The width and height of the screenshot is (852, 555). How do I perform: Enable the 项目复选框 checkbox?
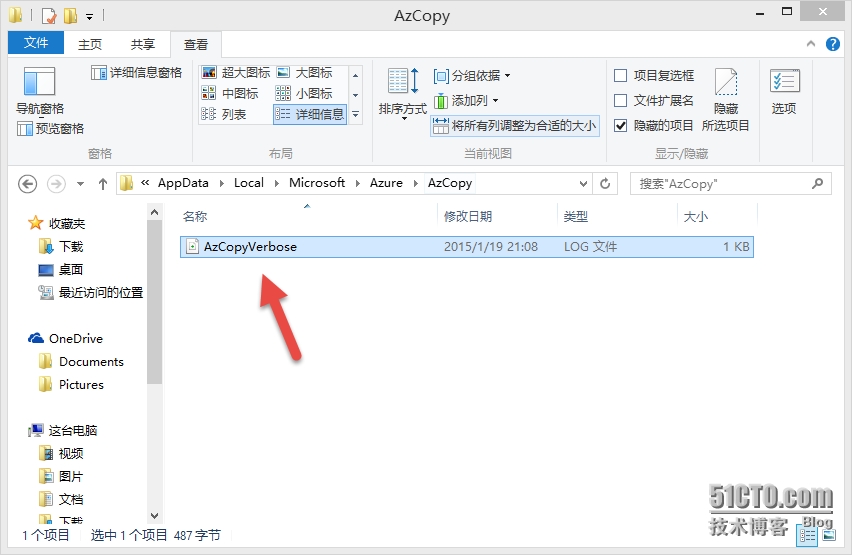click(621, 76)
